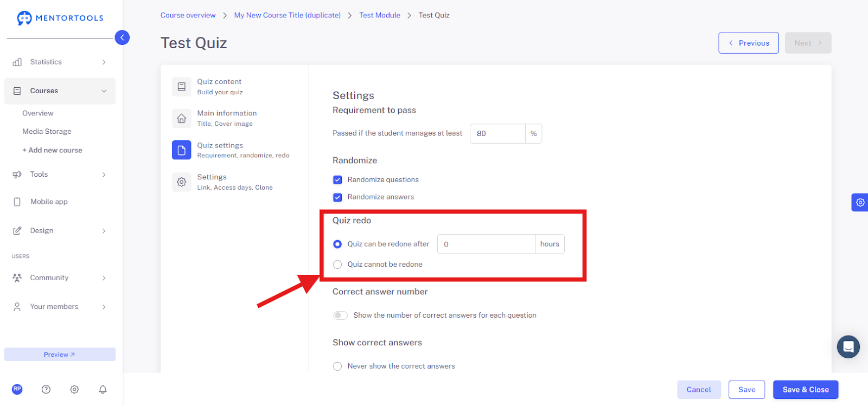
Task: Expand the Tools menu chevron
Action: 104,175
